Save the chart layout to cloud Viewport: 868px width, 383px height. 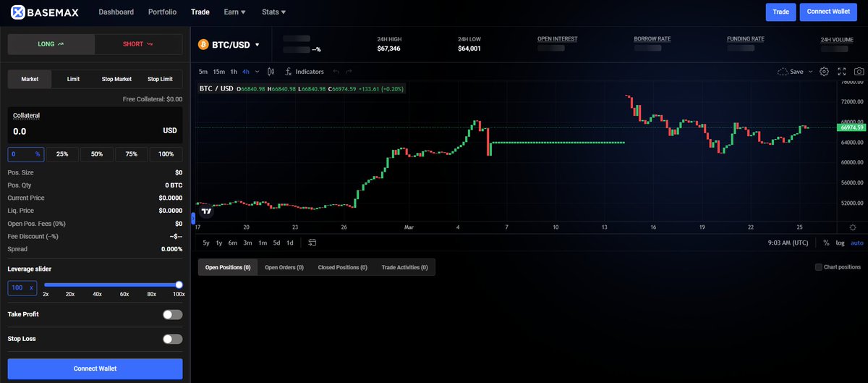[791, 72]
